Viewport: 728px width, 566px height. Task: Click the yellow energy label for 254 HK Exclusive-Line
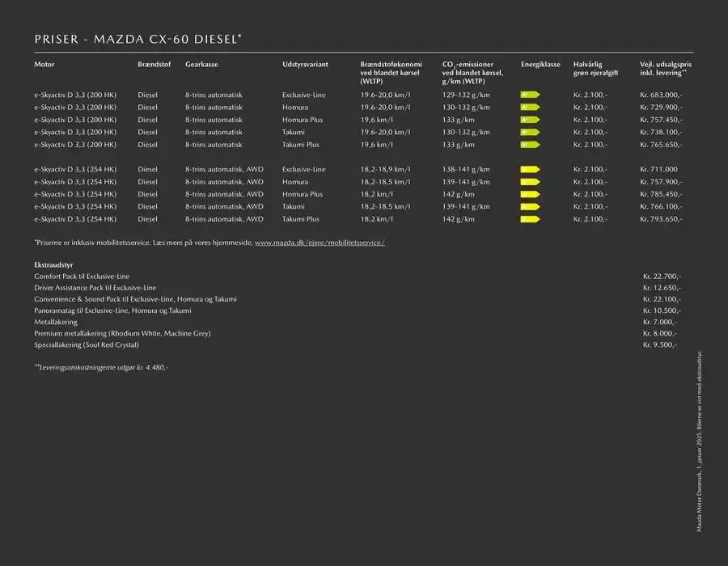[x=530, y=170]
